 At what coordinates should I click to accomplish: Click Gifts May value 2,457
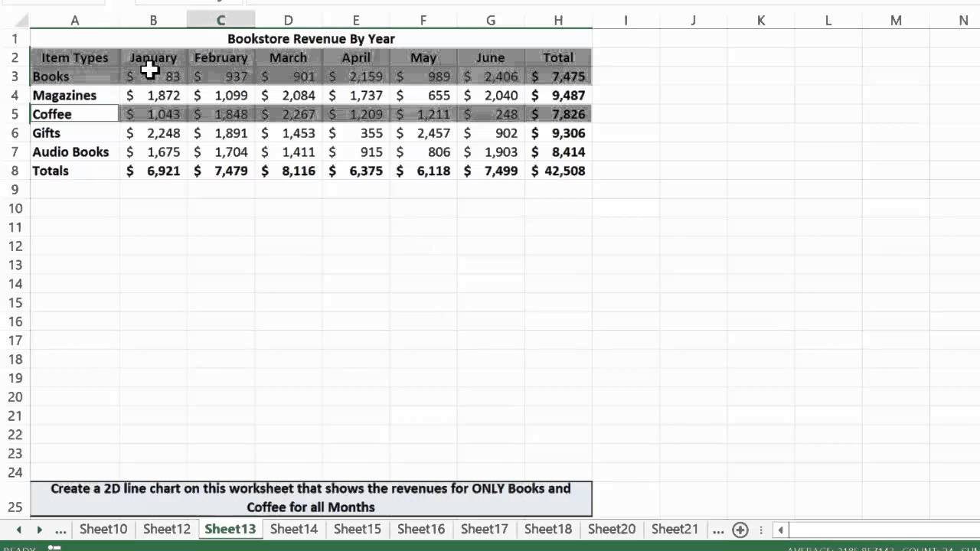(423, 132)
